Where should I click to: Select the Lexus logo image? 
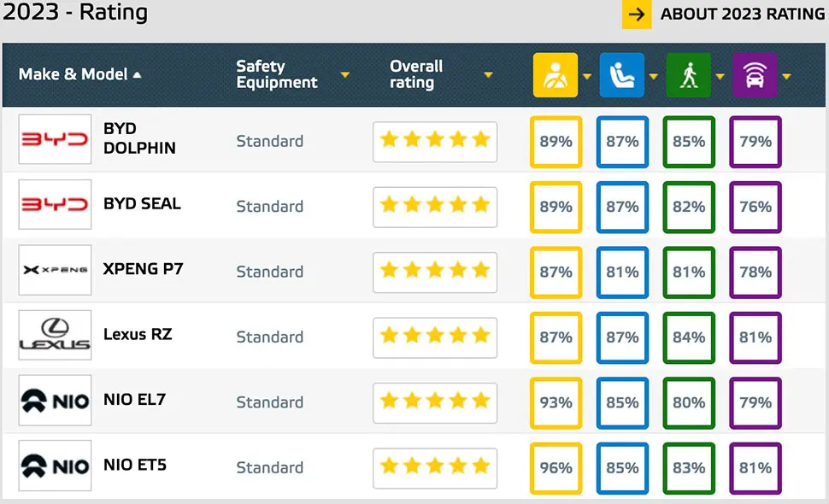pyautogui.click(x=55, y=335)
